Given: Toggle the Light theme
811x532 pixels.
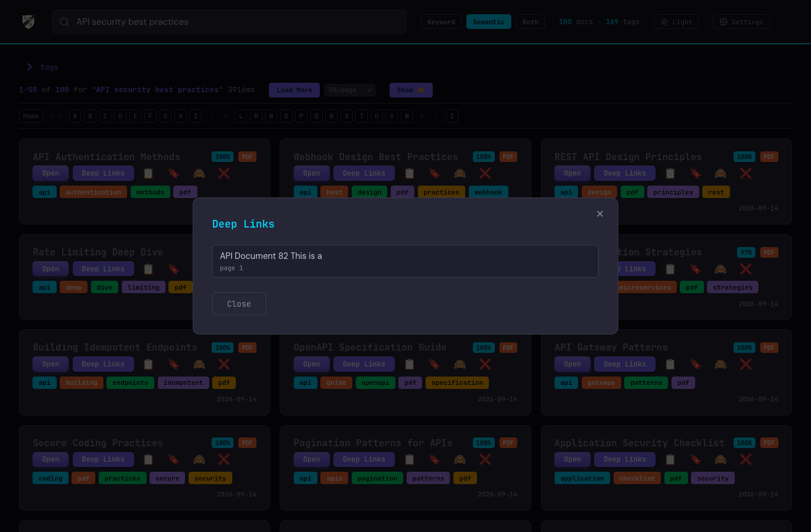Looking at the screenshot, I should click(676, 22).
